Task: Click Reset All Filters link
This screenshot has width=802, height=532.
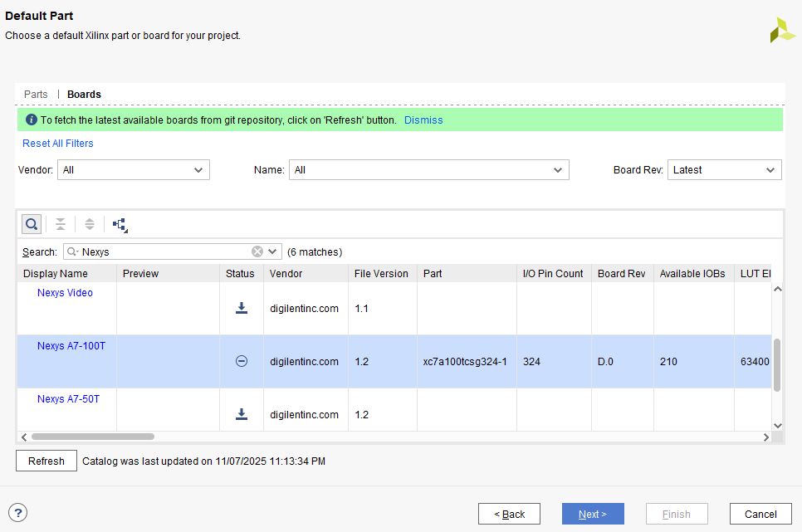Action: [58, 144]
